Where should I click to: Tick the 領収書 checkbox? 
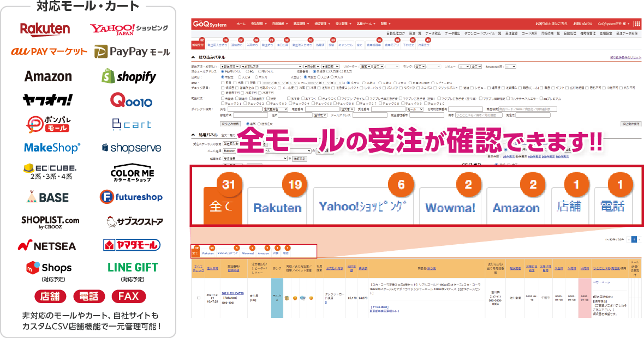pos(223,88)
